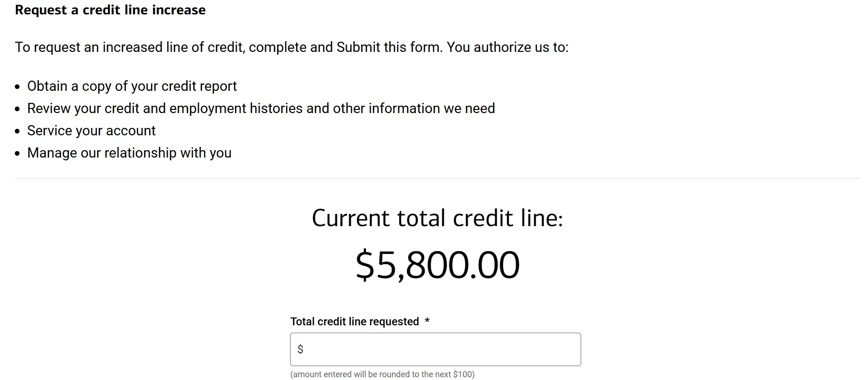Click the bullet dot before "Review your credit"
This screenshot has height=380, width=868.
[18, 109]
